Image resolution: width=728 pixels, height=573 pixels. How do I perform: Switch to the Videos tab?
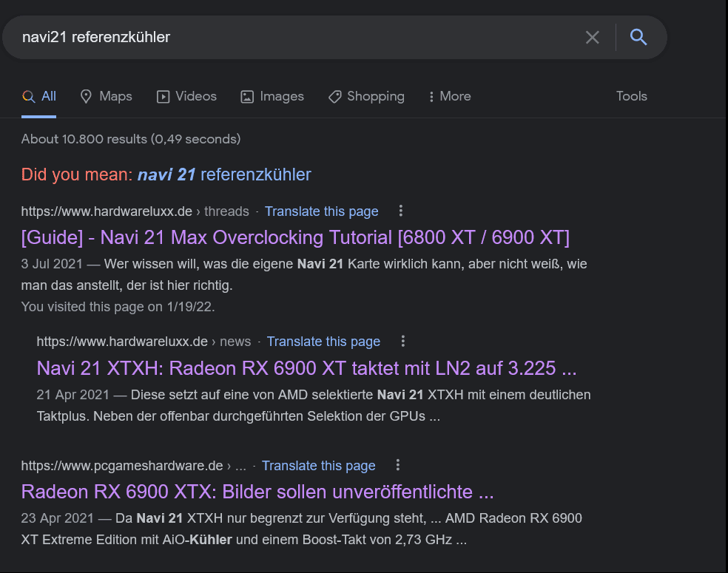pos(186,97)
